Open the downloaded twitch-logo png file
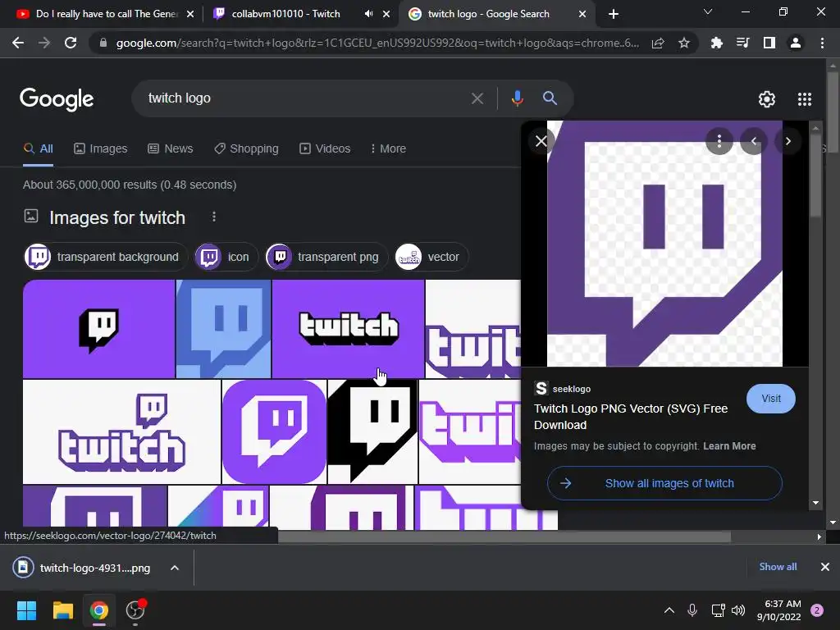This screenshot has height=630, width=840. click(x=81, y=568)
